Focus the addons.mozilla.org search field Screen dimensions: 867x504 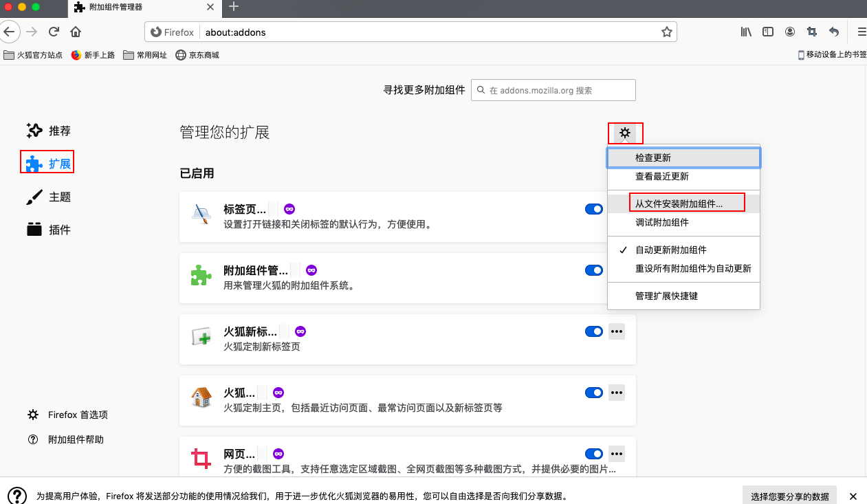(553, 90)
